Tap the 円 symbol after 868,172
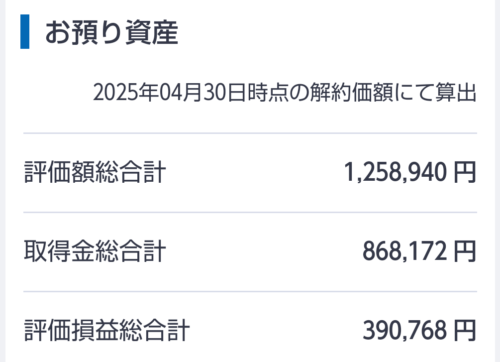The height and width of the screenshot is (362, 500). [x=465, y=251]
